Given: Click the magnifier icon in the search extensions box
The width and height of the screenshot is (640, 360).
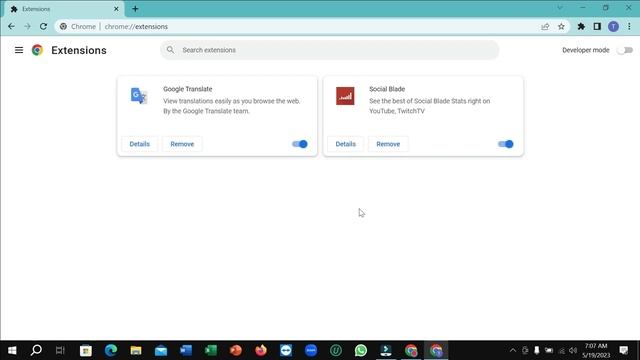Looking at the screenshot, I should (x=170, y=50).
